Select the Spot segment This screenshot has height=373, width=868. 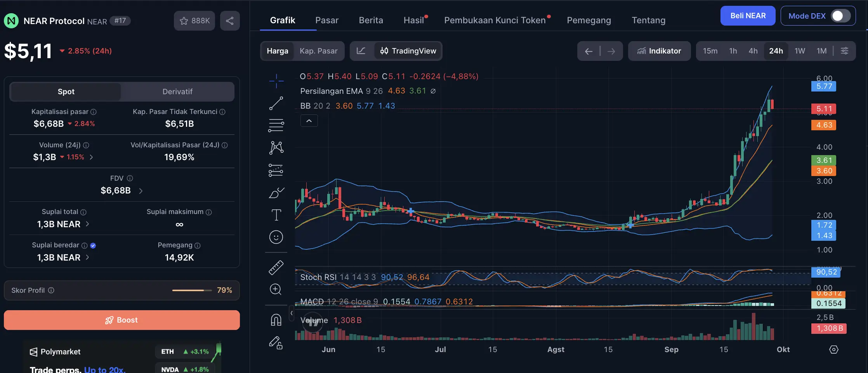pyautogui.click(x=66, y=92)
